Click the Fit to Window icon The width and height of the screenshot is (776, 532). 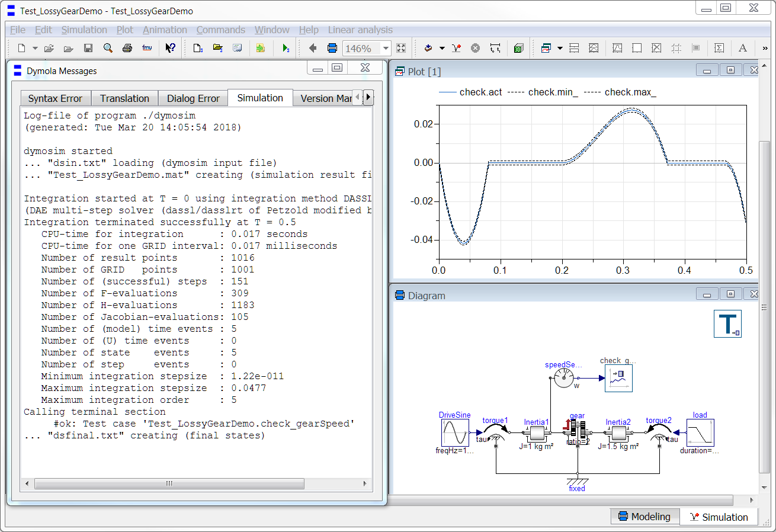(401, 49)
